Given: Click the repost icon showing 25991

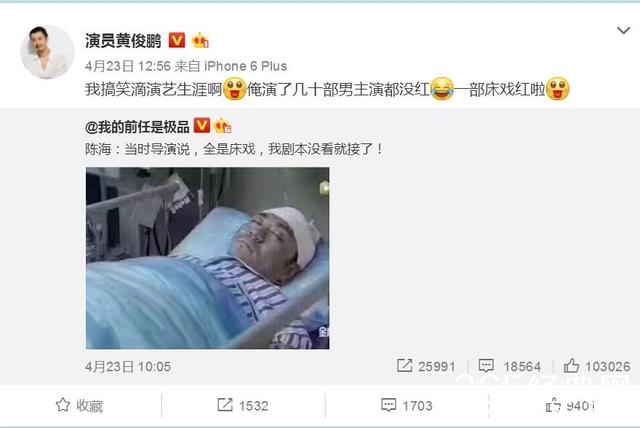Looking at the screenshot, I should tap(404, 366).
